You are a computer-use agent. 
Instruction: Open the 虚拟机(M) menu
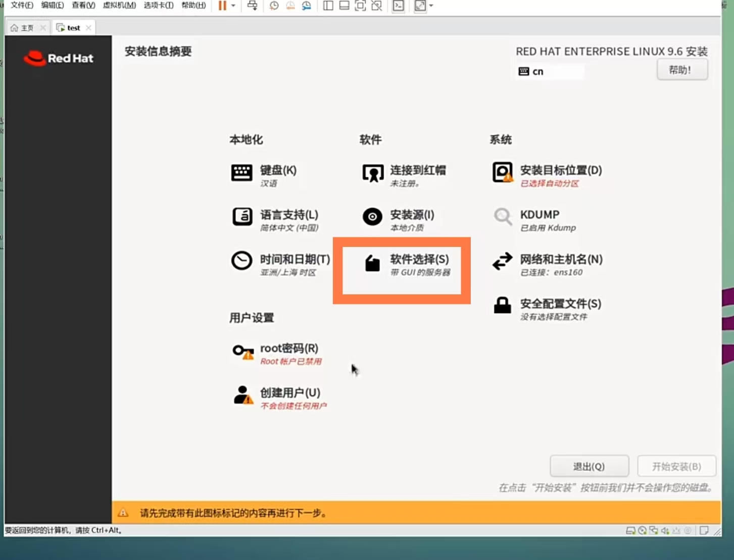tap(119, 5)
